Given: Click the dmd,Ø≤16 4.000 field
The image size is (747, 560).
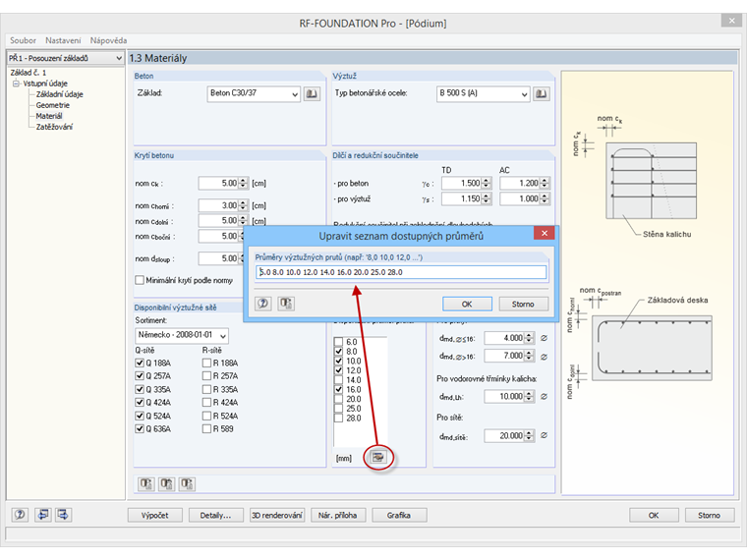Looking at the screenshot, I should click(504, 338).
